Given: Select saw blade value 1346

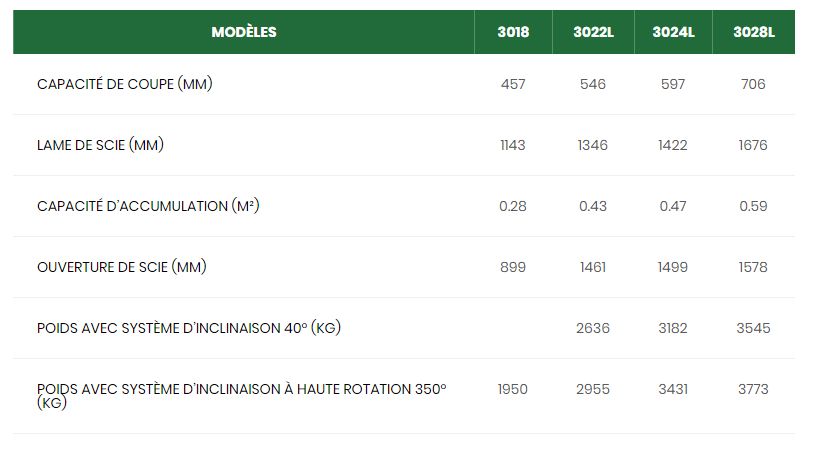Looking at the screenshot, I should tap(593, 145).
